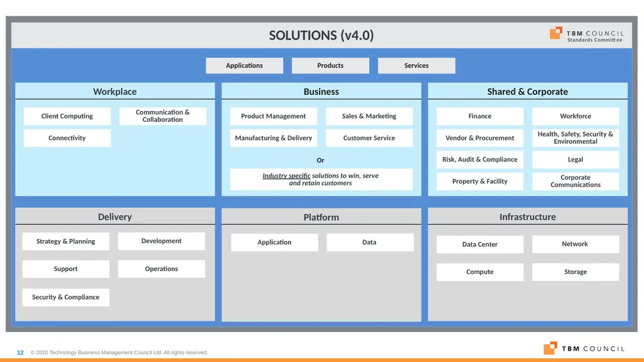
Task: Select the Corporate Communications box
Action: click(x=575, y=182)
